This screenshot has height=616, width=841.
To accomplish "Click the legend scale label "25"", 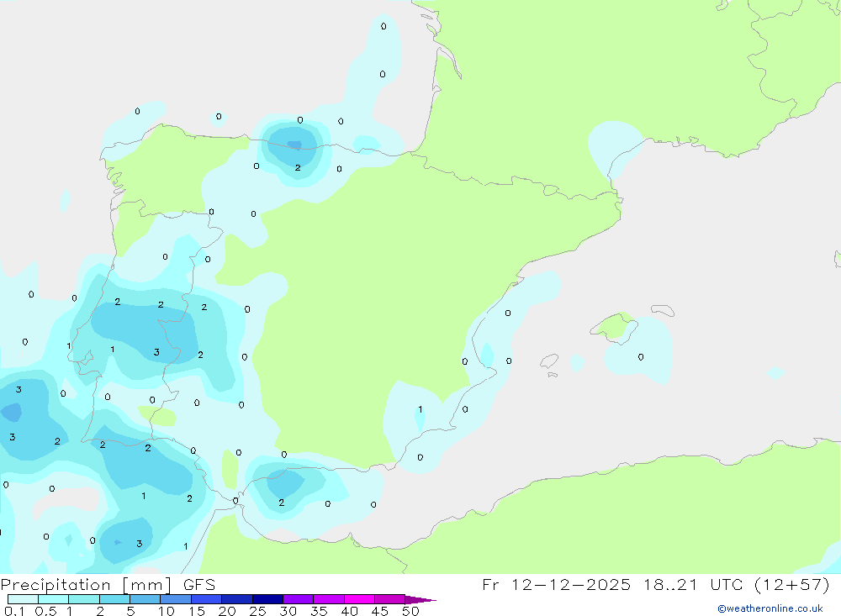I will click(258, 611).
